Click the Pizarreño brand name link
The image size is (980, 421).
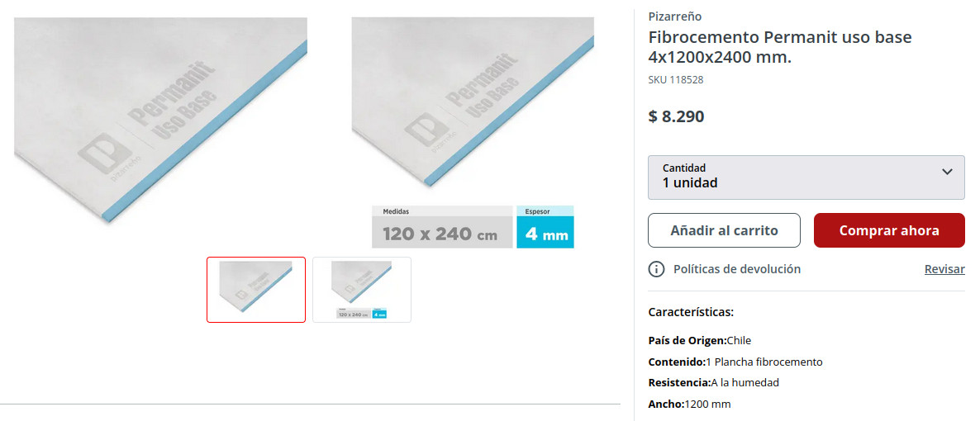674,17
